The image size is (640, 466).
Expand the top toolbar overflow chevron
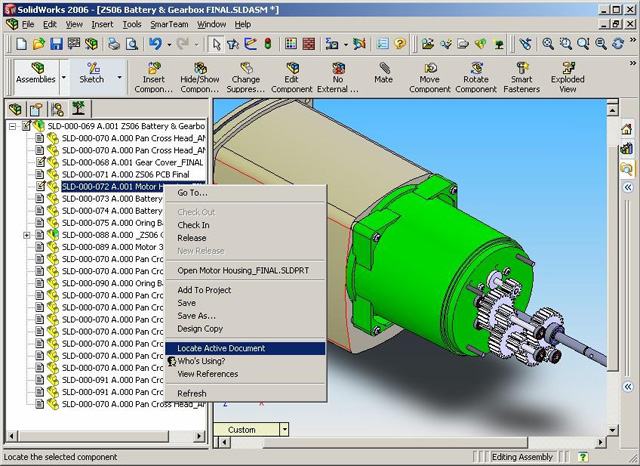click(x=633, y=40)
